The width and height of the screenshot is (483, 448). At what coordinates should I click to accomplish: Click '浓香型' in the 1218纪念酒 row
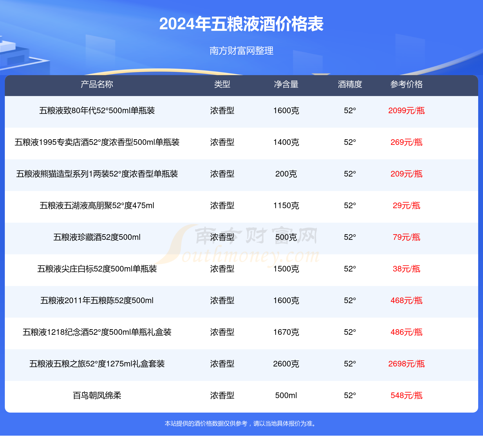pos(222,332)
